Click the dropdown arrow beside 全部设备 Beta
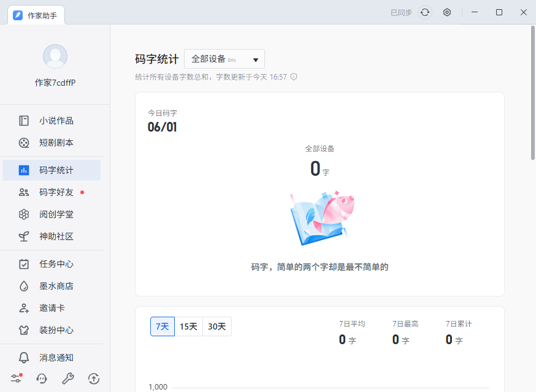 pyautogui.click(x=255, y=60)
